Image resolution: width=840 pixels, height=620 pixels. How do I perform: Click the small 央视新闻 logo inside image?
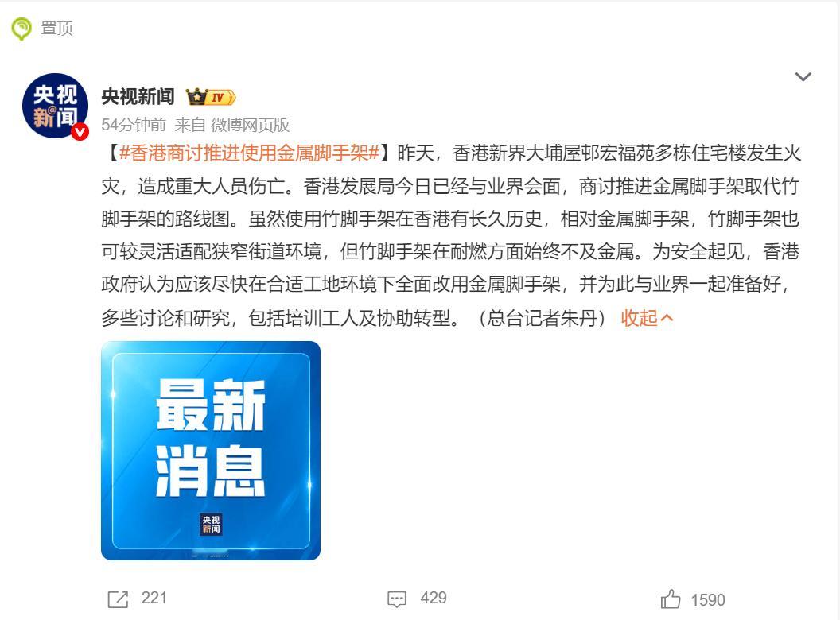[x=211, y=524]
